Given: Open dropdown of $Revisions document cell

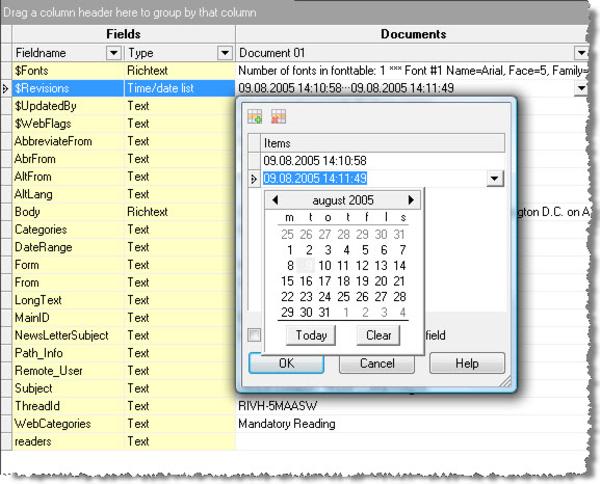Looking at the screenshot, I should pyautogui.click(x=581, y=88).
